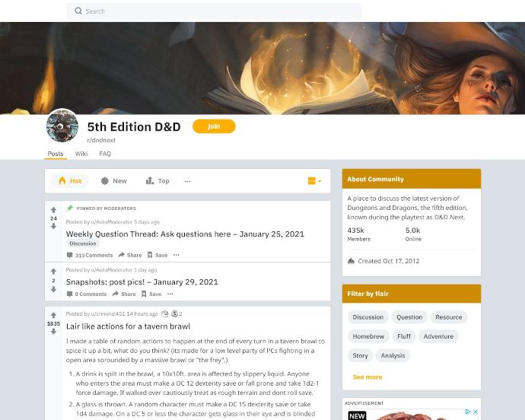Open more sort options ellipsis
Viewport: 525px width, 420px height.
[187, 181]
